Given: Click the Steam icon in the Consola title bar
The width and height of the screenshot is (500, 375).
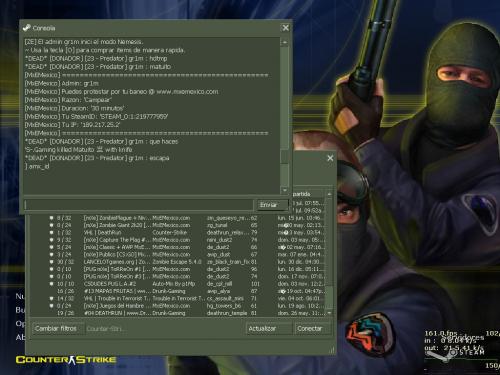Looking at the screenshot, I should [27, 28].
